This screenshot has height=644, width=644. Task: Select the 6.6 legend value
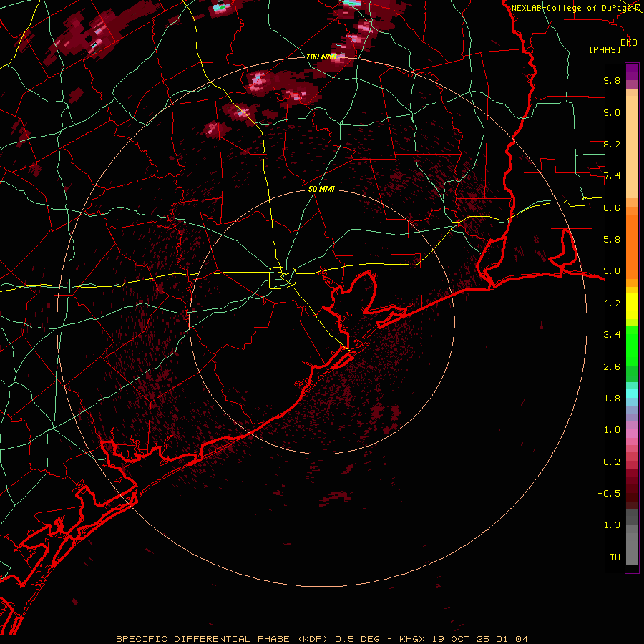coord(612,208)
